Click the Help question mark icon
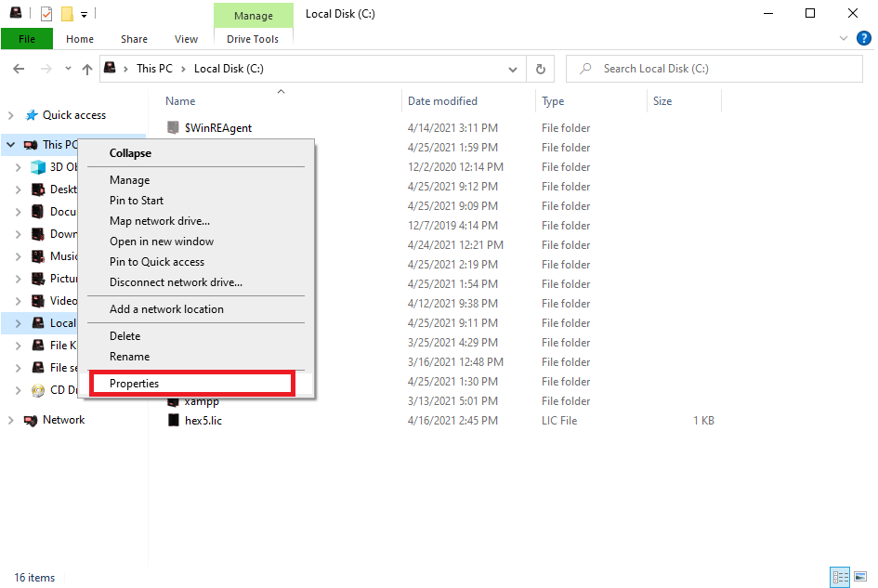Image resolution: width=878 pixels, height=588 pixels. pos(863,38)
